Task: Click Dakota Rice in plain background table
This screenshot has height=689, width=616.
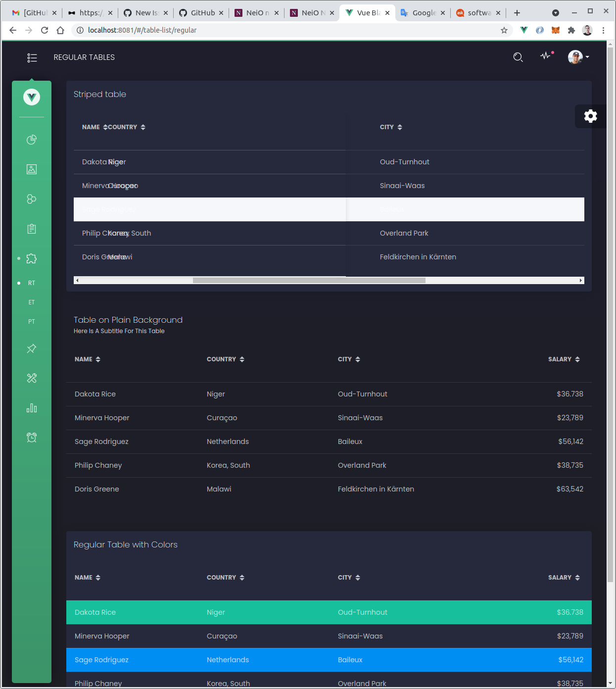Action: coord(95,394)
